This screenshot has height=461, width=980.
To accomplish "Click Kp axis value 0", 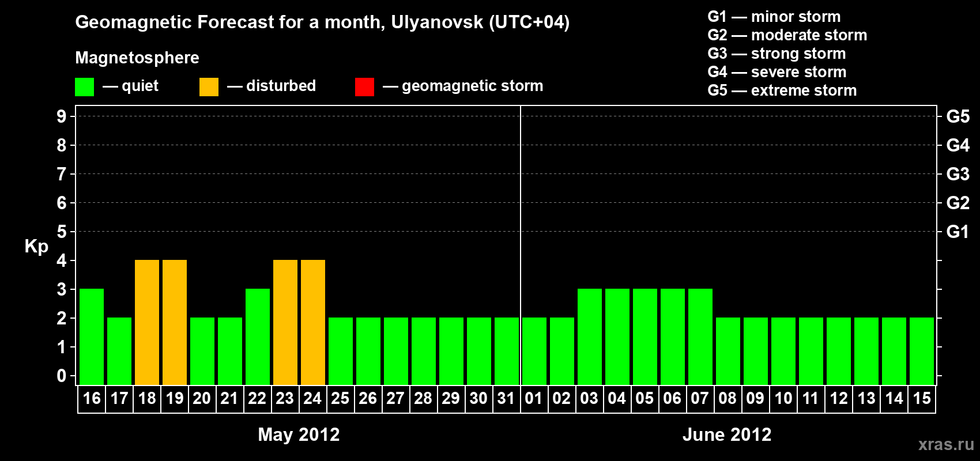I will click(62, 376).
